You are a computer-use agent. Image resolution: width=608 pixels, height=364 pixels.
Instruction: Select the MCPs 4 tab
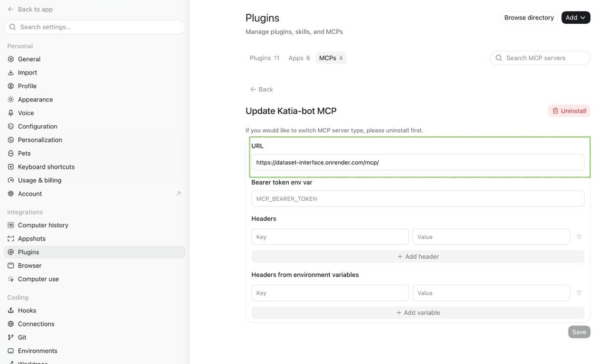pos(331,58)
